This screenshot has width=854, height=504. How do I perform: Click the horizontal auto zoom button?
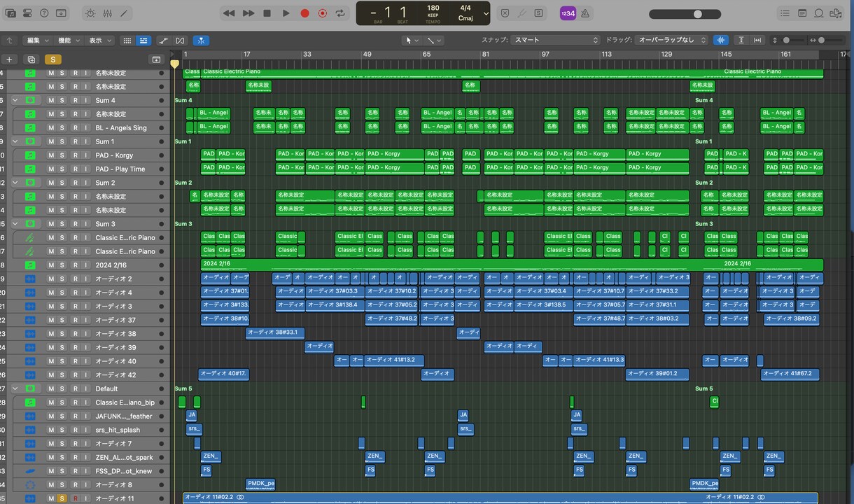(759, 41)
